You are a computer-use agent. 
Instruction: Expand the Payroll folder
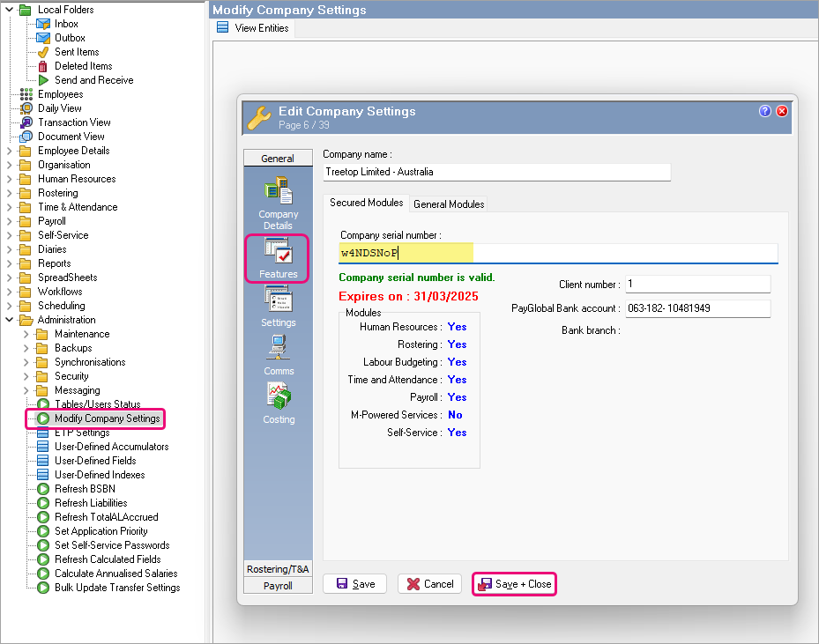10,221
